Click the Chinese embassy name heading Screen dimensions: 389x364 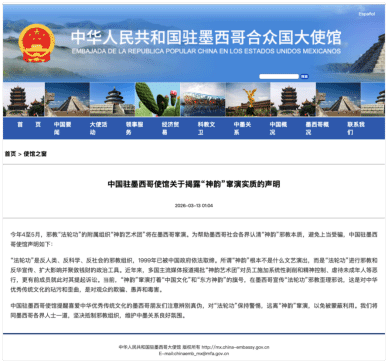(206, 38)
